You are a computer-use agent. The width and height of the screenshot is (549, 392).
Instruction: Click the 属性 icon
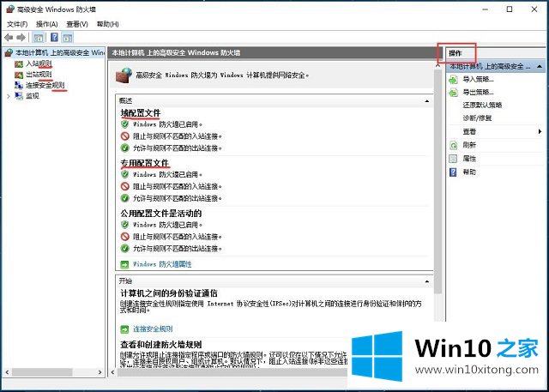453,159
